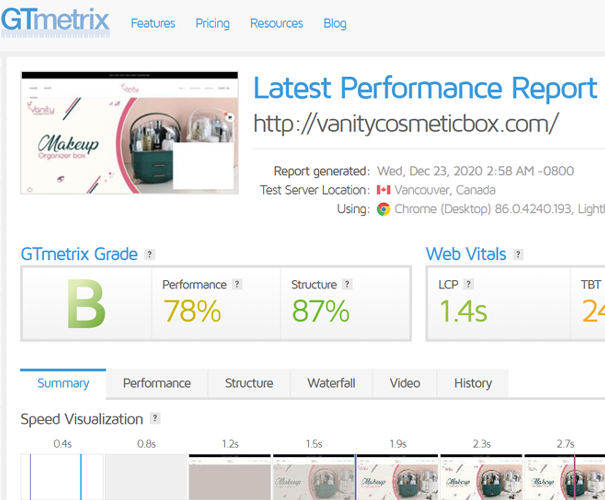Click the blue timing marker between 1.5s and 1.9s frames
The height and width of the screenshot is (500, 605).
356,477
